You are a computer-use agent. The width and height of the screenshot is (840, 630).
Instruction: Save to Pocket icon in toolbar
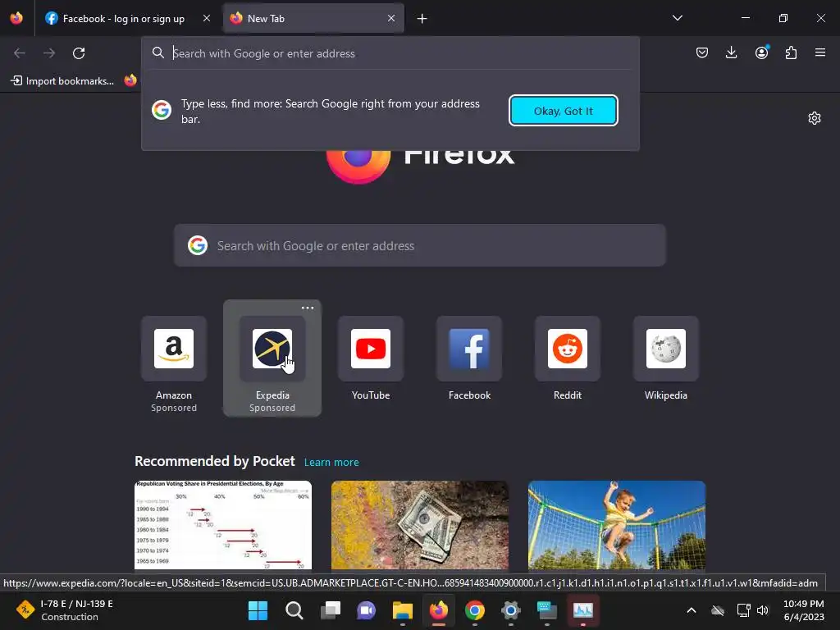(x=702, y=52)
